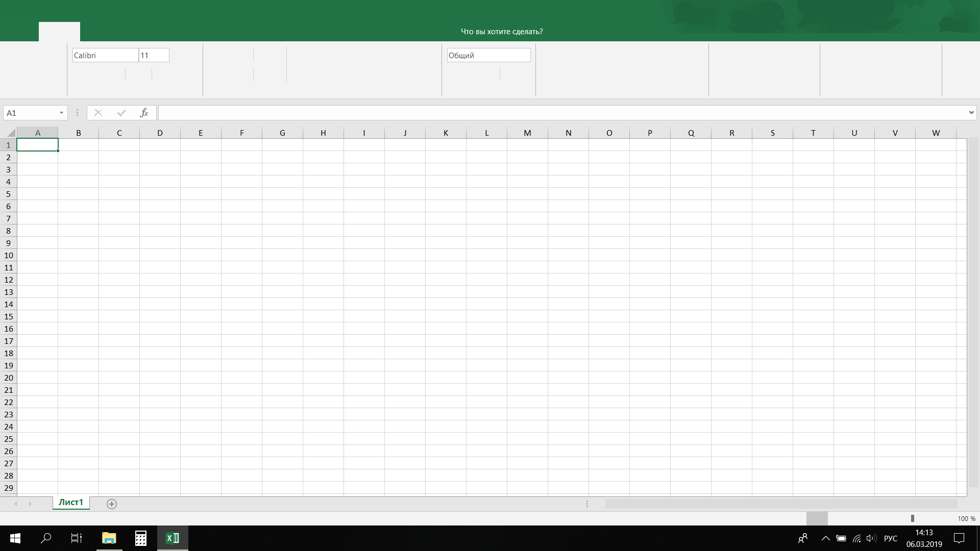Open the Calculator taskbar icon
Image resolution: width=980 pixels, height=551 pixels.
(x=140, y=538)
